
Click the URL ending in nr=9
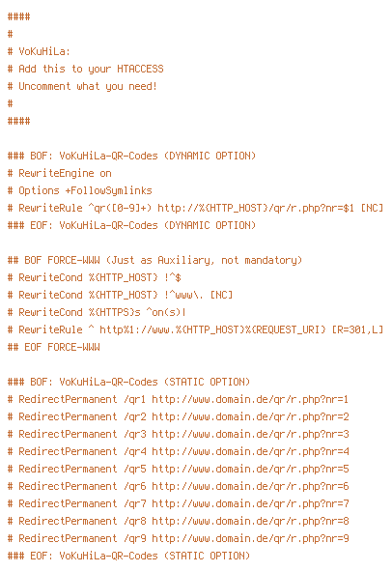(250, 538)
